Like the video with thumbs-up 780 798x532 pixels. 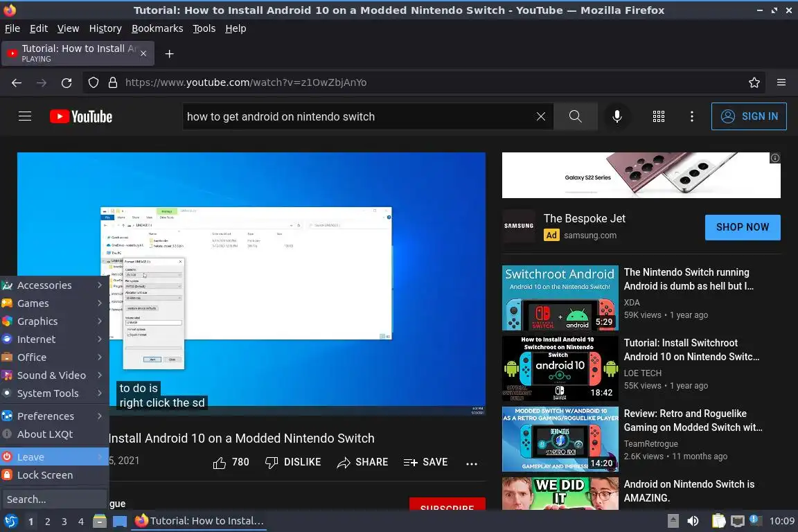[x=231, y=462]
